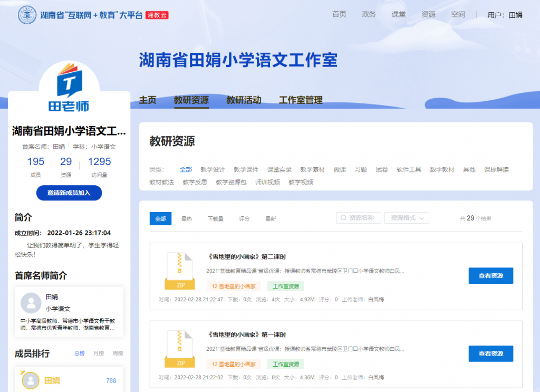Viewport: 540px width, 392px height.
Task: Click the magnifier icon in search box
Action: 344,218
